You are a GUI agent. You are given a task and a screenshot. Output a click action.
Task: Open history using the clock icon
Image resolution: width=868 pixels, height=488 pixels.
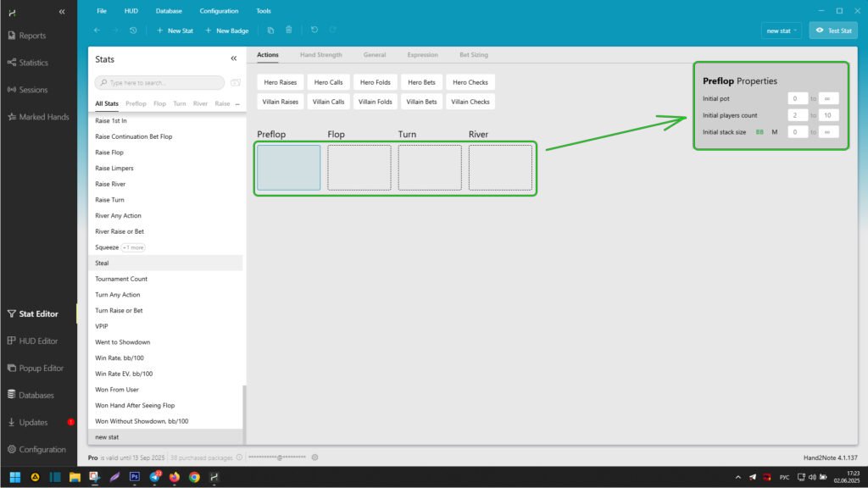[133, 30]
